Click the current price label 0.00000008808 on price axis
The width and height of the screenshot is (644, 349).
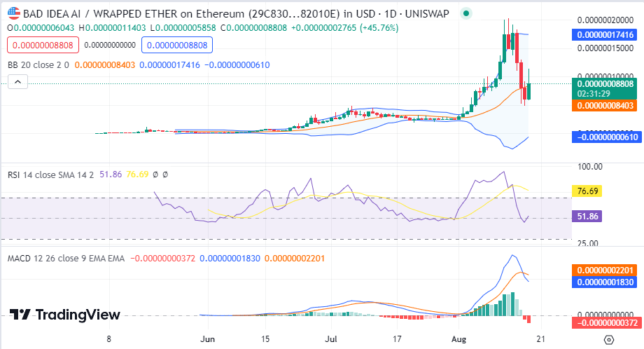tap(605, 84)
